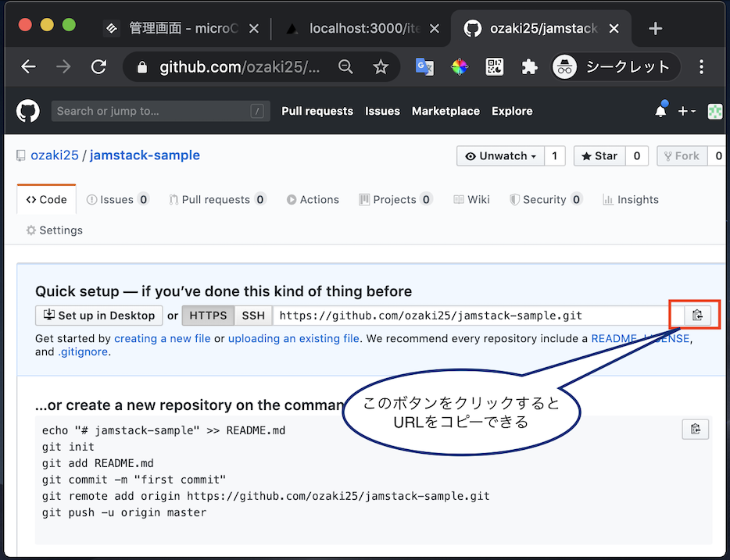Click the browser back arrow
The image size is (730, 560).
coord(28,67)
